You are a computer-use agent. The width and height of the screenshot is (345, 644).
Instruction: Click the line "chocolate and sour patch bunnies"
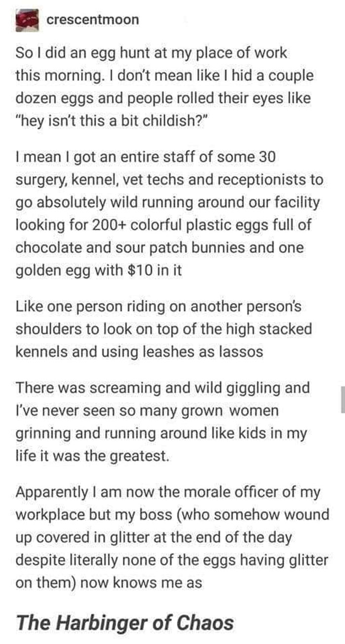[x=160, y=247]
